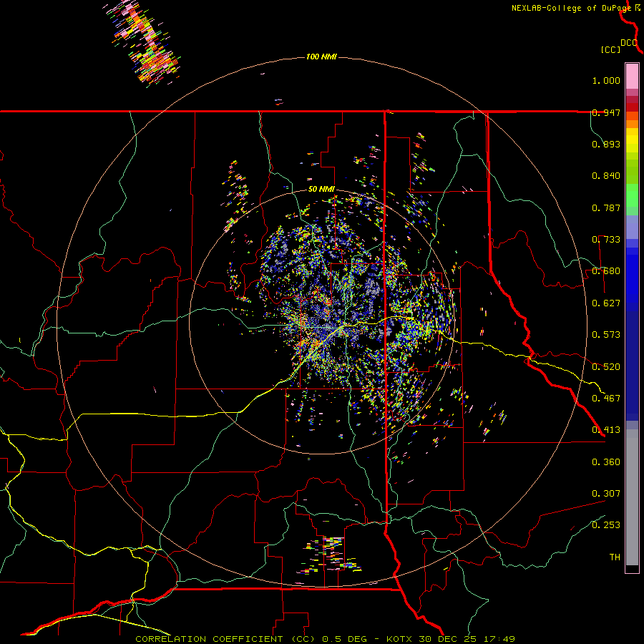Screen dimensions: 644x644
Task: Click the 100 NMI range ring label
Action: coord(321,57)
